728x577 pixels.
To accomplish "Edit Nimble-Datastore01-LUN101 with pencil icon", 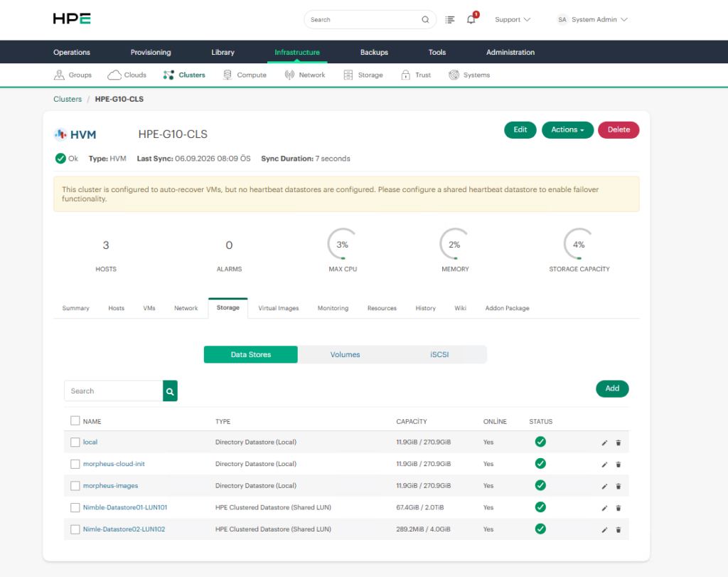I will pos(604,508).
